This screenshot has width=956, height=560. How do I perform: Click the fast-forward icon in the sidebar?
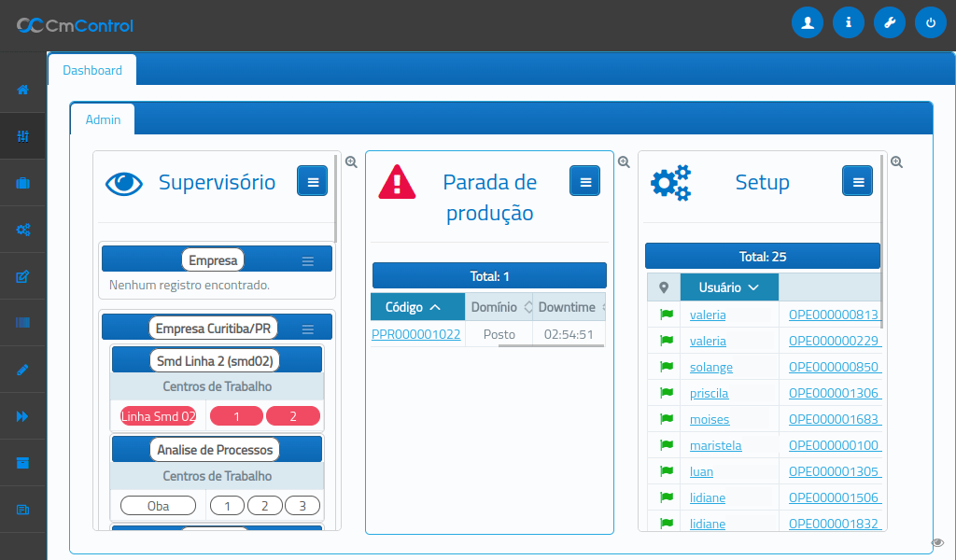[x=23, y=416]
